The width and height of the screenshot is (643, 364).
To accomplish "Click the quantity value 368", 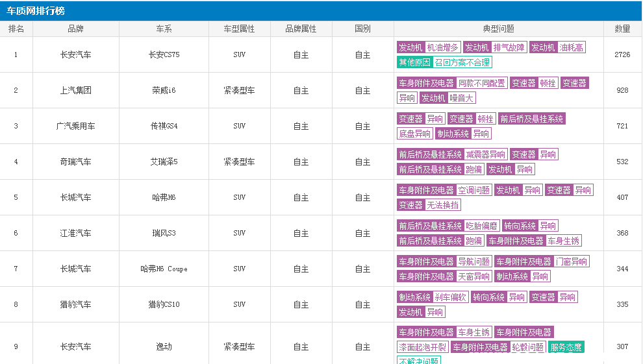I will coord(622,233).
